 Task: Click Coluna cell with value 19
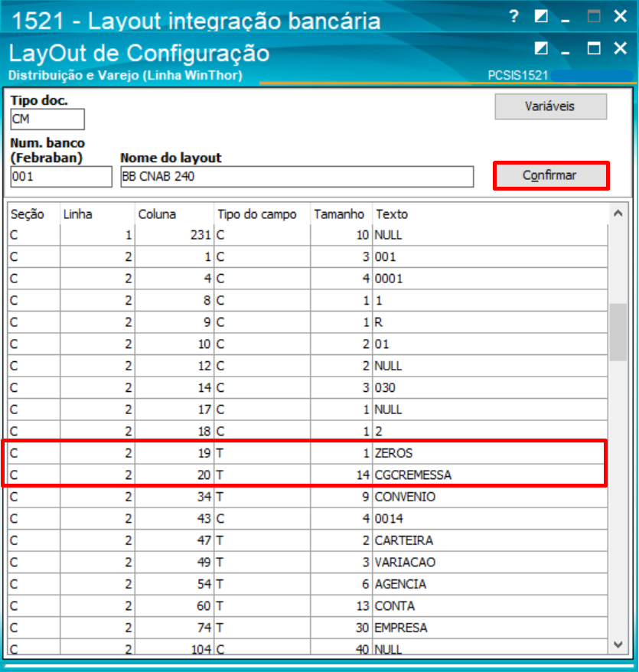click(x=174, y=453)
